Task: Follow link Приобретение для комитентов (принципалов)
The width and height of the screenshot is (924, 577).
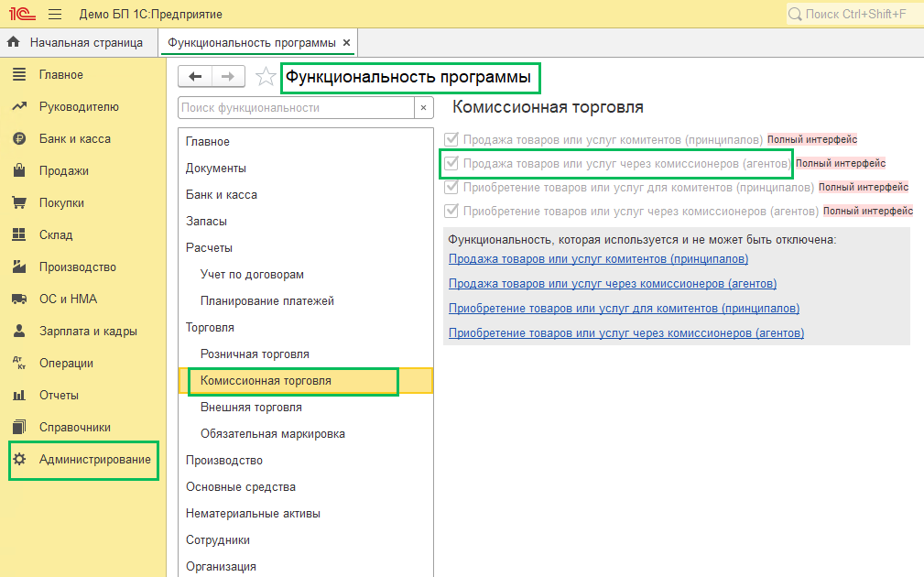Action: (624, 309)
